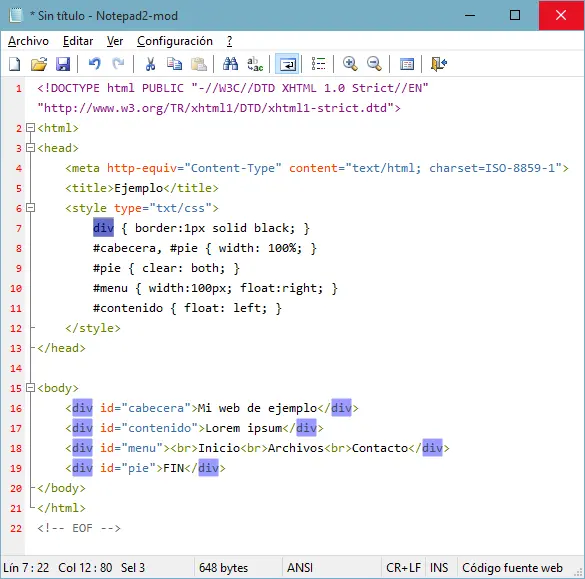The height and width of the screenshot is (579, 585).
Task: Click the '<!-- EOF -->' comment
Action: coord(79,528)
